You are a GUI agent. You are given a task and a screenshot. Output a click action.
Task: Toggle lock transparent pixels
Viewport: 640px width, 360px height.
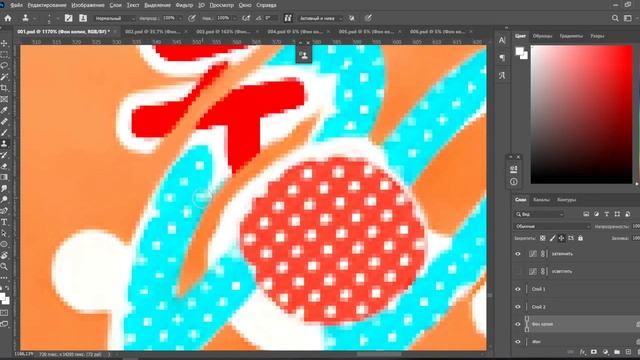tap(542, 238)
